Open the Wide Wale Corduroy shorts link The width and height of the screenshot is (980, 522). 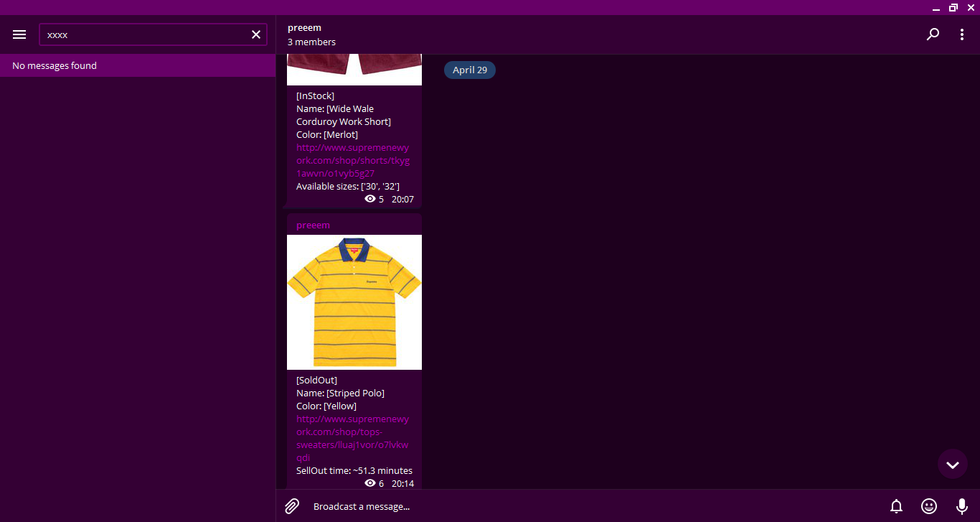353,160
